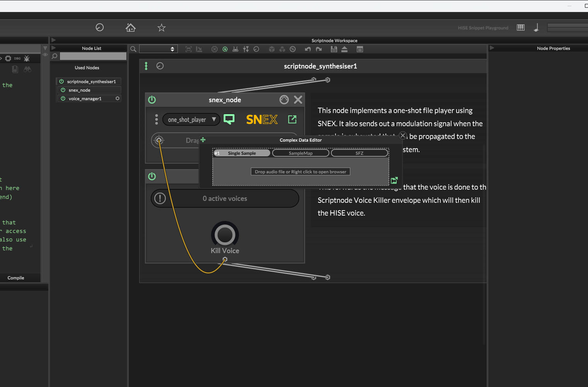588x387 pixels.
Task: Open external data editor via green arrow icon
Action: click(x=292, y=119)
